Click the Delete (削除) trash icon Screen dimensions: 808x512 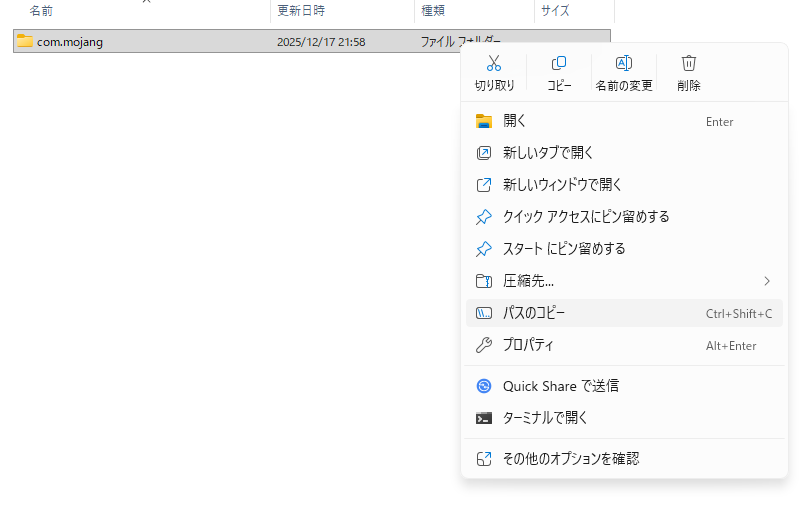(688, 64)
